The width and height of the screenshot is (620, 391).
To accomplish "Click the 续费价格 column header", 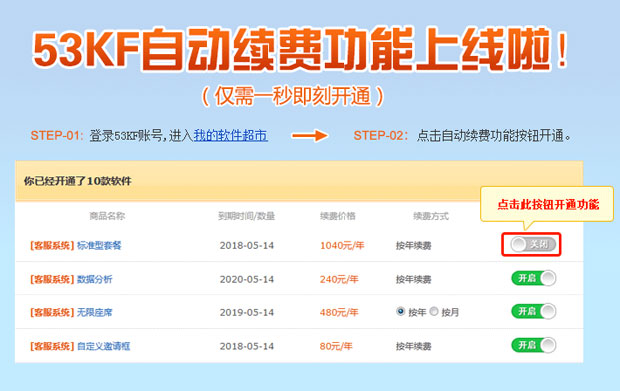I will (338, 216).
